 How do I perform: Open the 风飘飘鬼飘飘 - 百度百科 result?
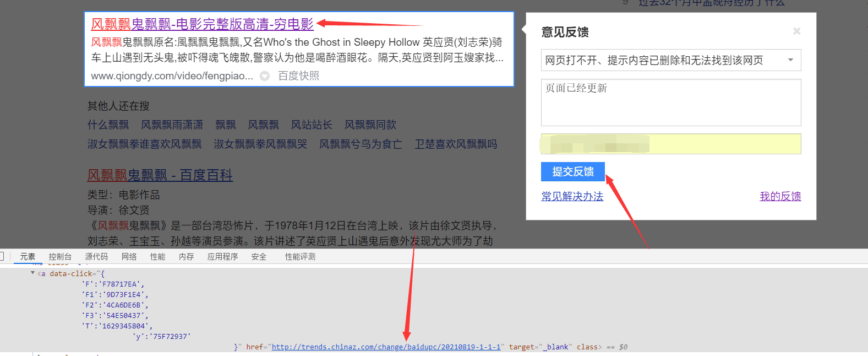tap(160, 175)
